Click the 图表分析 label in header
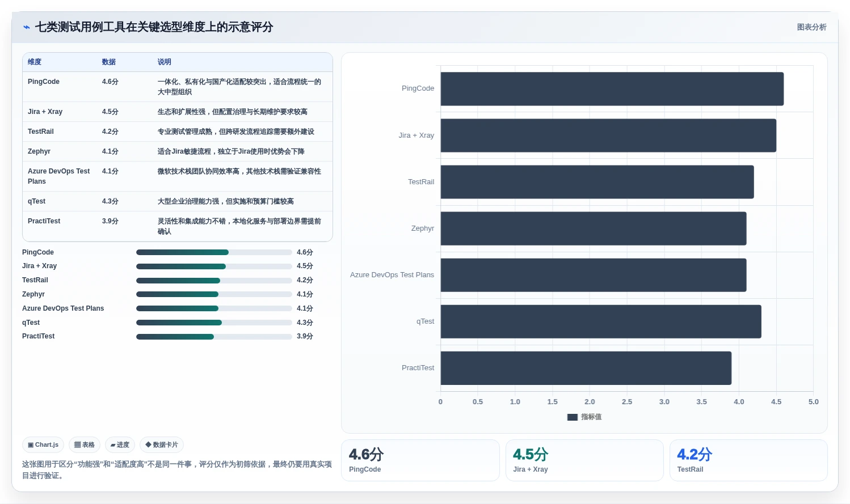This screenshot has width=850, height=504. click(x=811, y=27)
